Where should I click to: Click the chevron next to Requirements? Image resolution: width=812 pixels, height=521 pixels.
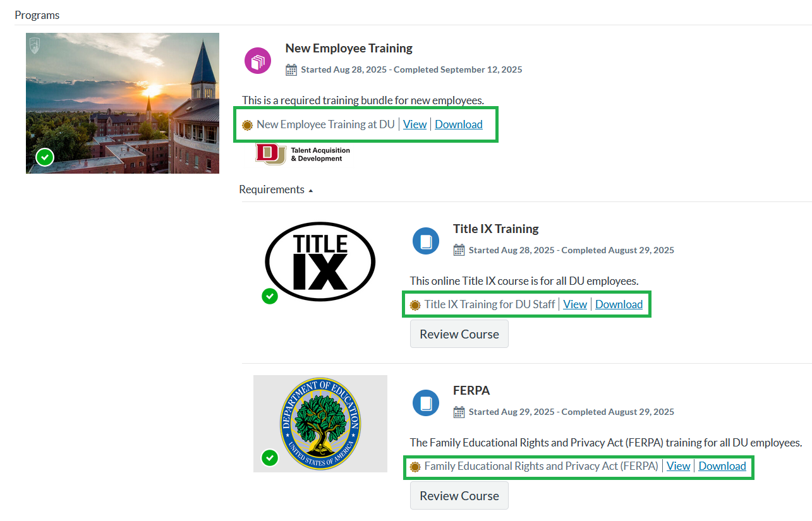(310, 189)
